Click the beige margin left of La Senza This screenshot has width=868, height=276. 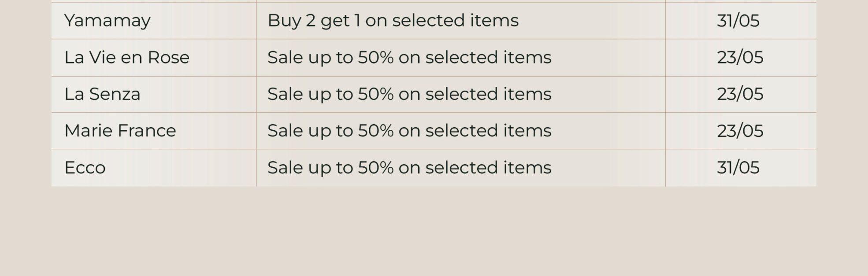[26, 94]
